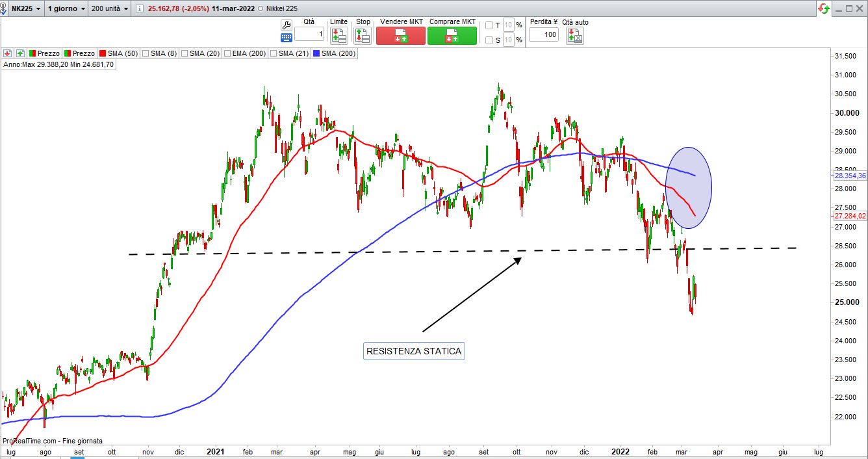Click the blue keyboard icon
The height and width of the screenshot is (459, 868).
point(286,38)
